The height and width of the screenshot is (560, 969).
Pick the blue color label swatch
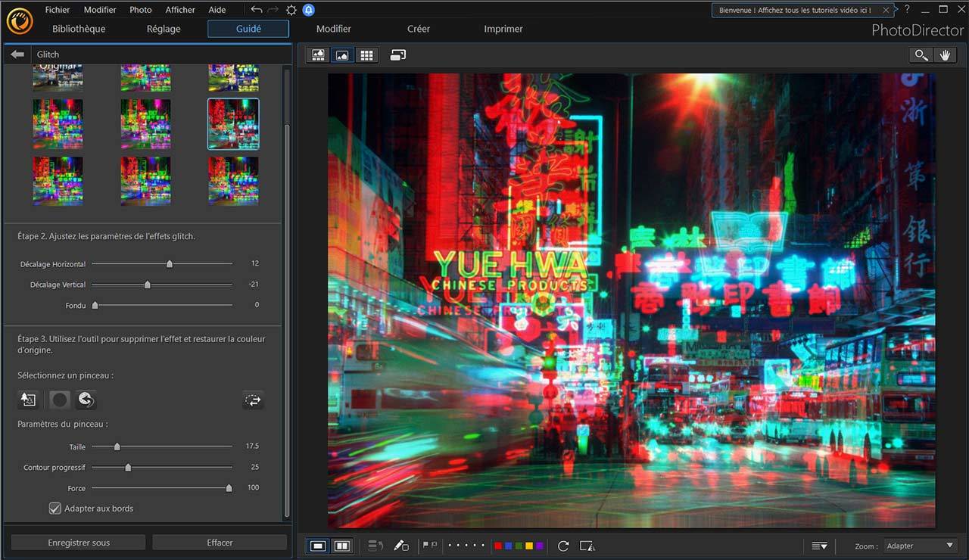(x=508, y=546)
